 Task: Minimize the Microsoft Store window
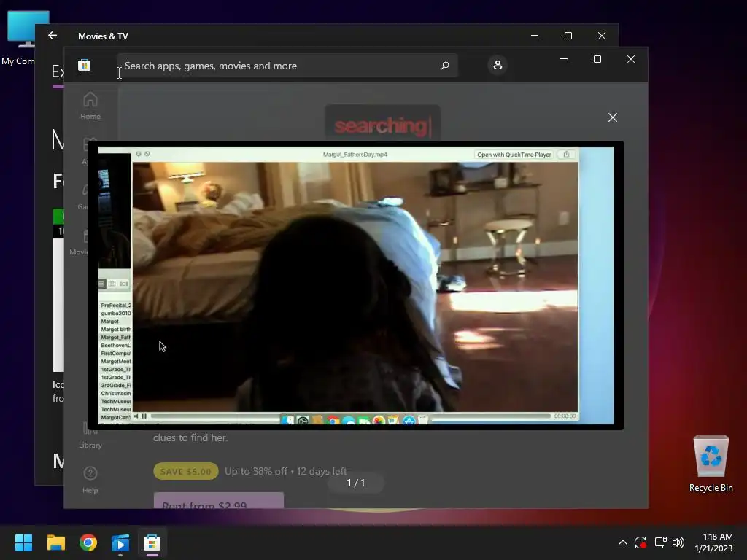[564, 59]
